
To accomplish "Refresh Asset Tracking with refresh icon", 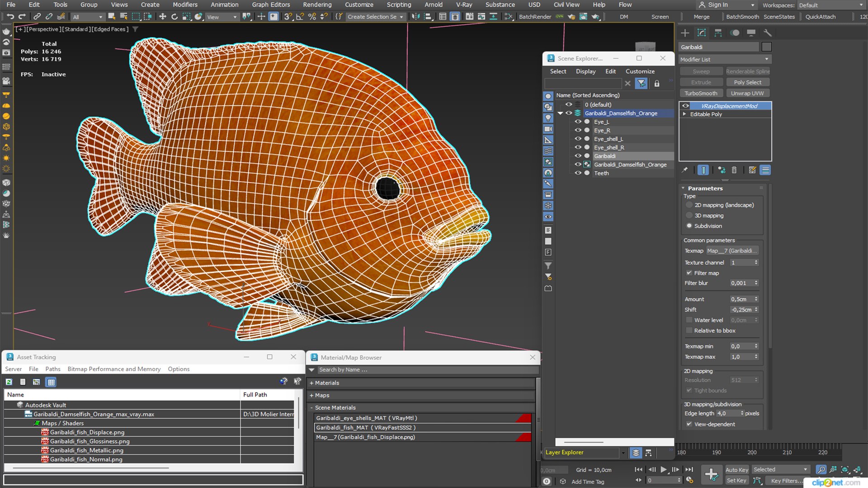I will tap(9, 382).
